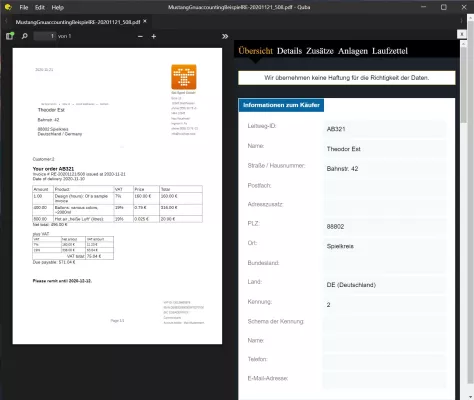Switch to the Details tab

pyautogui.click(x=289, y=51)
